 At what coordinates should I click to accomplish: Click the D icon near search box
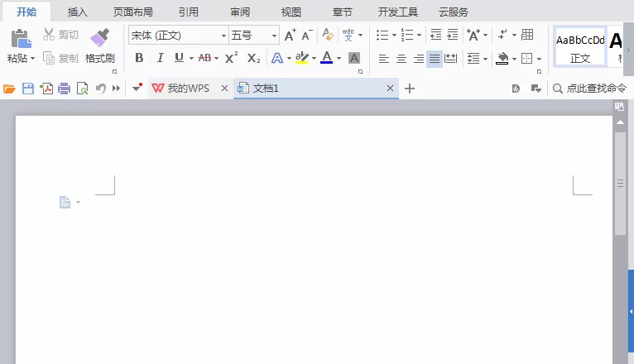[x=516, y=89]
